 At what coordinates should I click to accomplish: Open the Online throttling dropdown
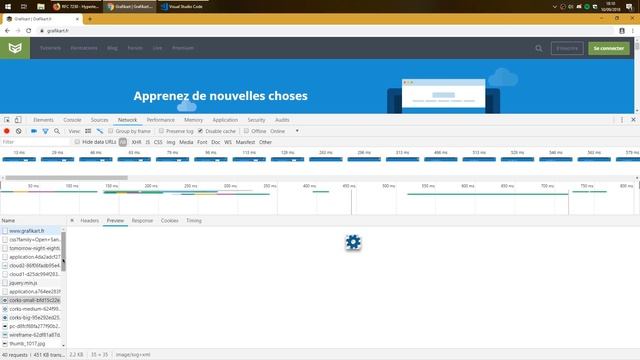pyautogui.click(x=284, y=131)
